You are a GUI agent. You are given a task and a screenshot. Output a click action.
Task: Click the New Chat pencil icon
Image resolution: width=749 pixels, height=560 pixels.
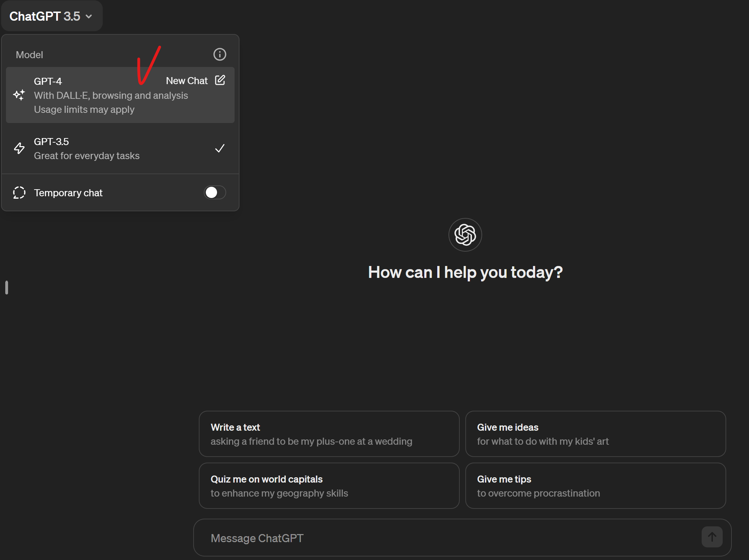tap(220, 80)
